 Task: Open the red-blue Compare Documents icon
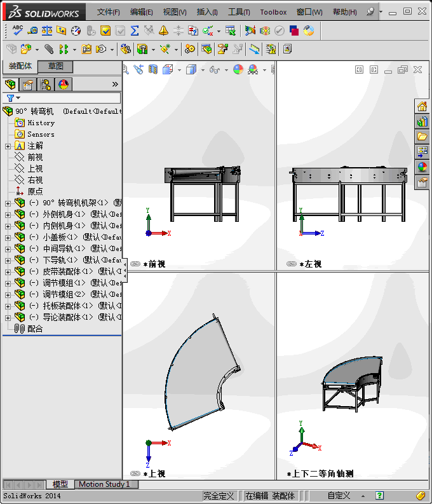click(x=294, y=31)
